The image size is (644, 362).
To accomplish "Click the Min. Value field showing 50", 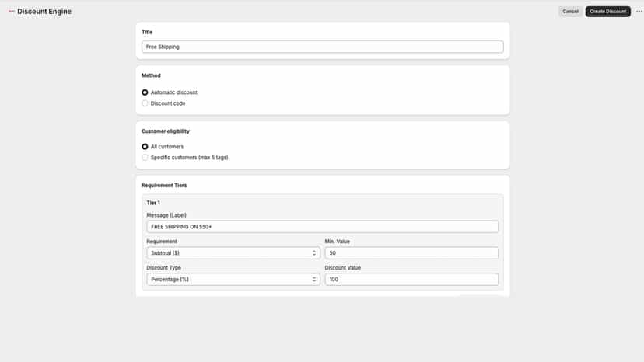I will click(411, 252).
